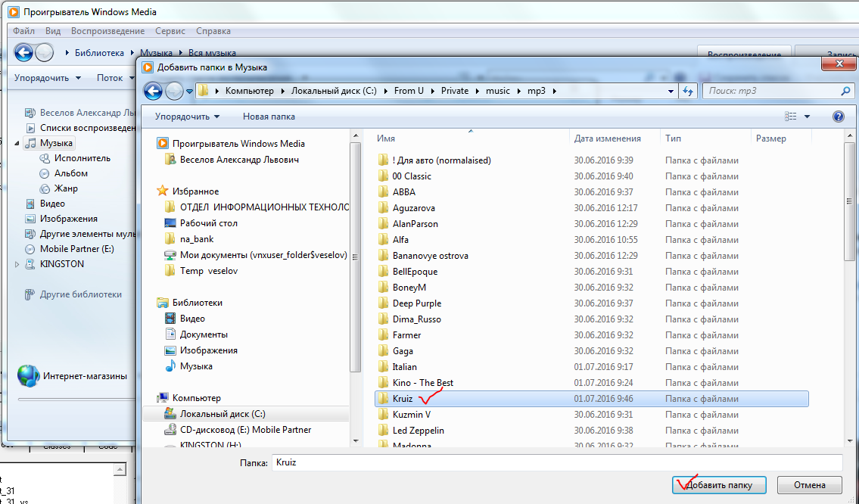Click the Избранное star icon
859x504 pixels.
[162, 191]
